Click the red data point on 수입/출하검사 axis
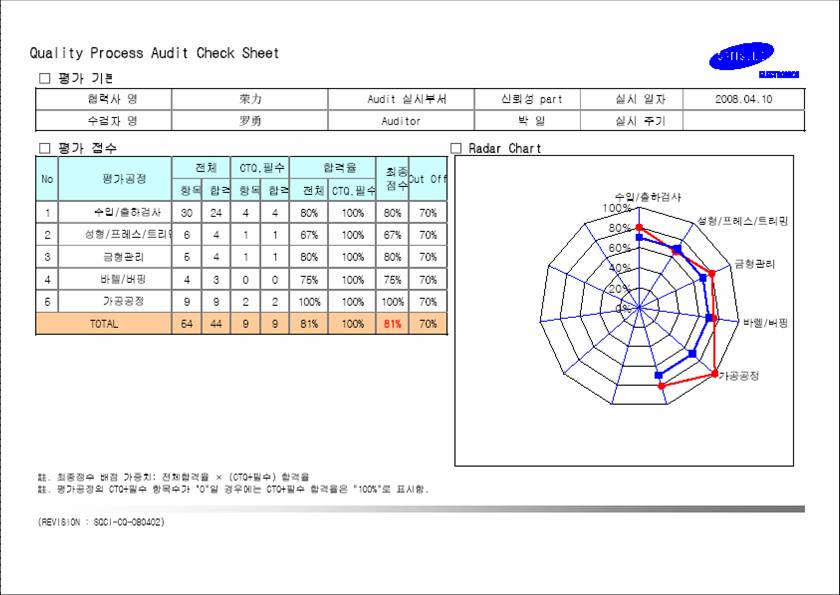840x595 pixels. [x=639, y=228]
